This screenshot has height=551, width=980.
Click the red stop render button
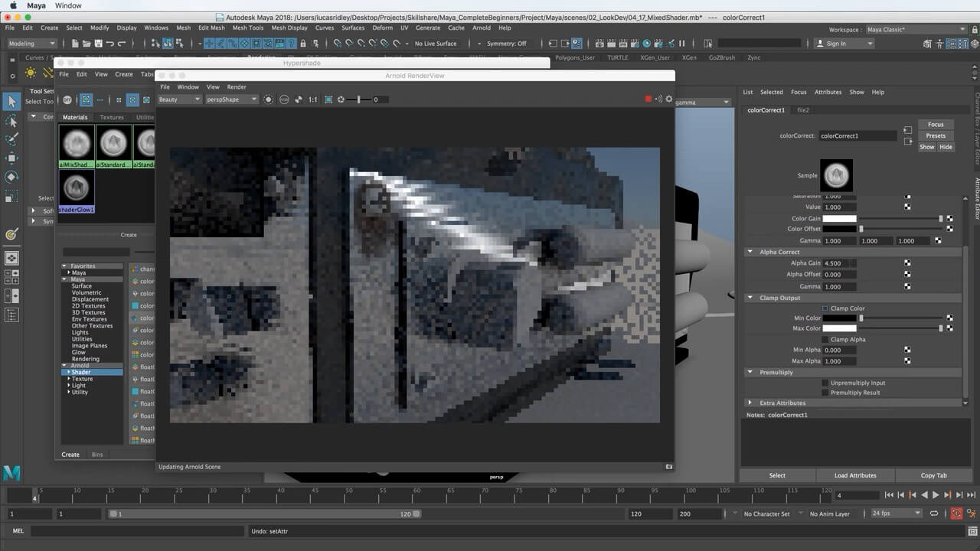coord(648,99)
